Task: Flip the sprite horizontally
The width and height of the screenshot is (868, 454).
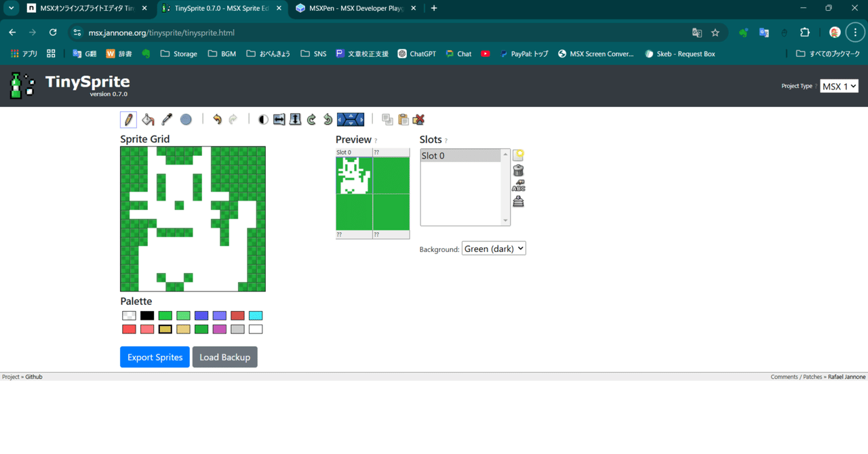Action: (x=279, y=119)
